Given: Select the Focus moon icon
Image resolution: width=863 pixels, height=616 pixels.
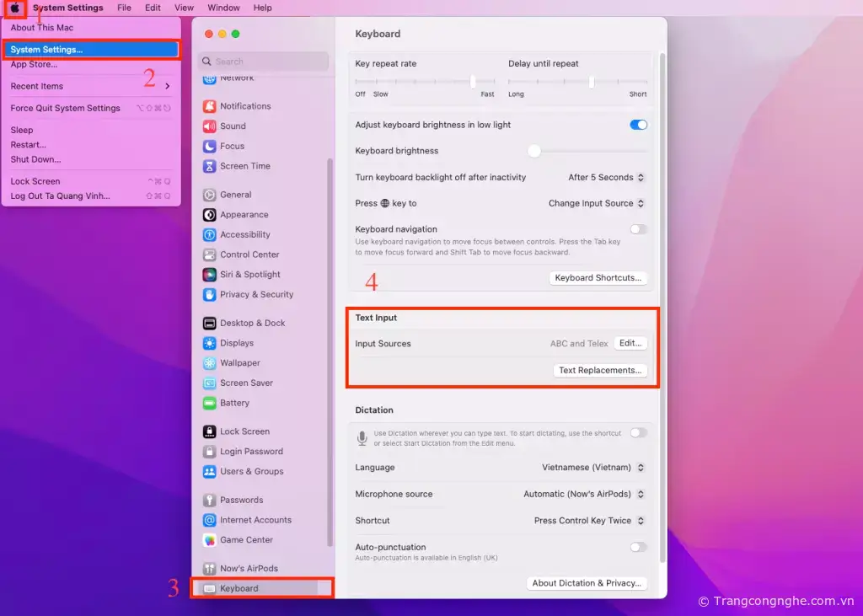Looking at the screenshot, I should (210, 146).
